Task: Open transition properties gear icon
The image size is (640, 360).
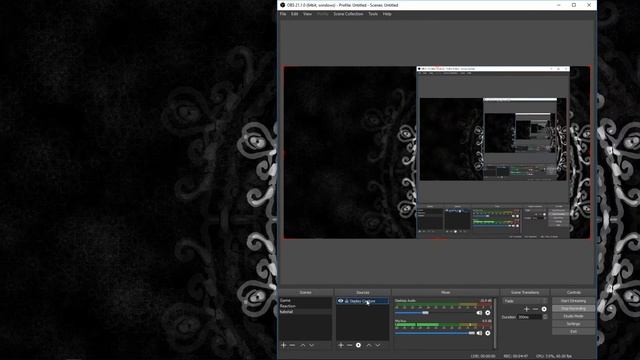Action: [544, 309]
